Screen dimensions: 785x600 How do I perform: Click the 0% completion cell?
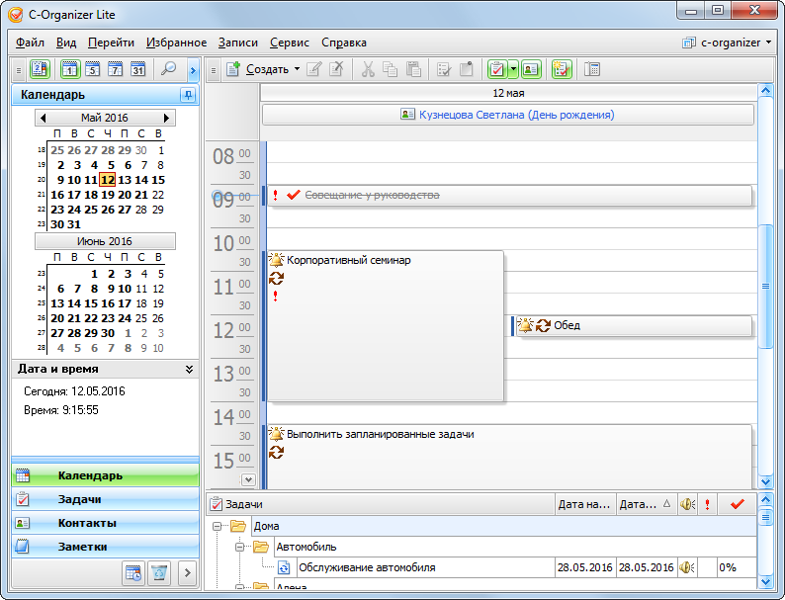[x=737, y=567]
